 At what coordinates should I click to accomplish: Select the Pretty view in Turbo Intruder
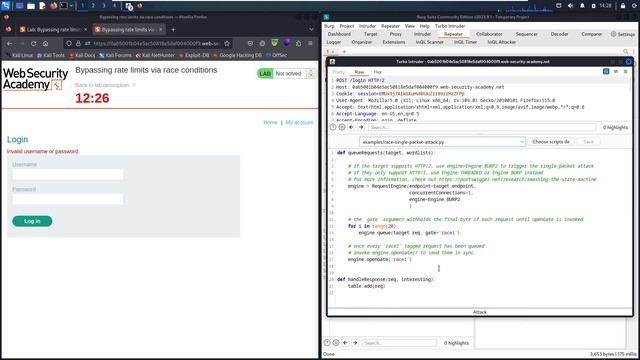pos(339,72)
